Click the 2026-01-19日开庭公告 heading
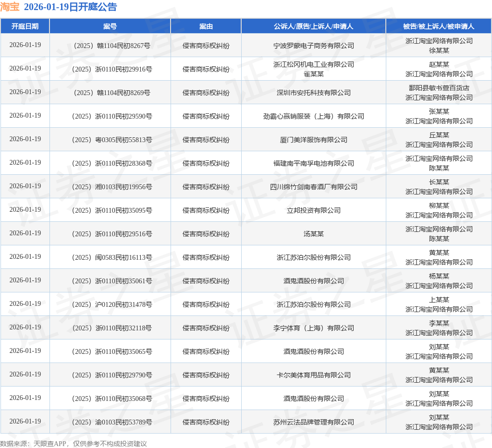This screenshot has width=492, height=448. pyautogui.click(x=70, y=7)
